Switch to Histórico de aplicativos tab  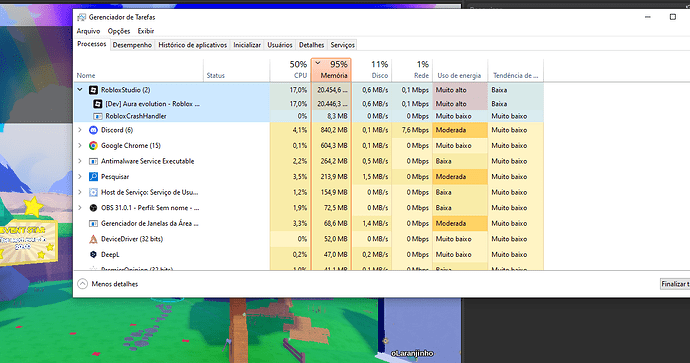(x=193, y=45)
